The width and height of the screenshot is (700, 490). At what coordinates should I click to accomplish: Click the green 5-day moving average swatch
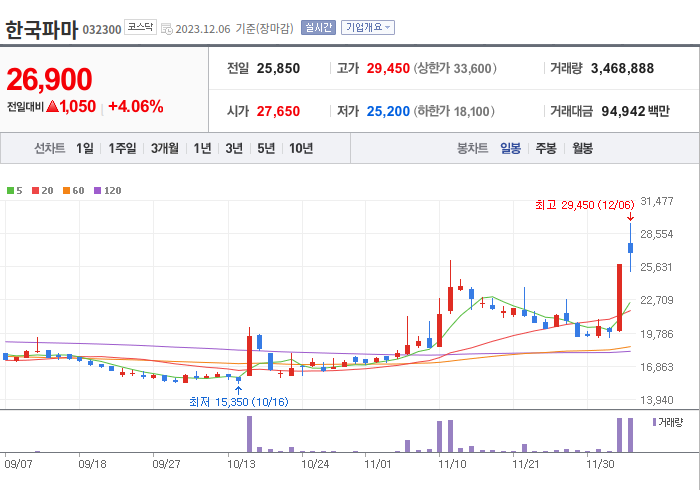click(x=10, y=191)
